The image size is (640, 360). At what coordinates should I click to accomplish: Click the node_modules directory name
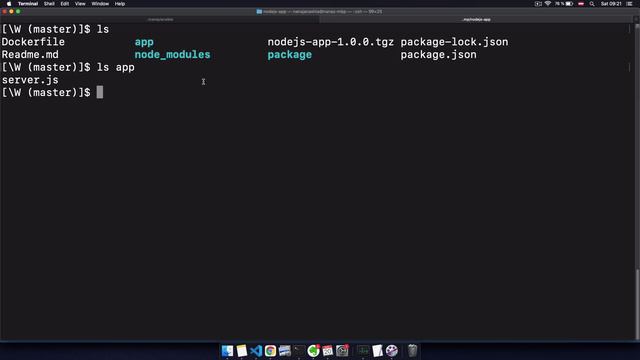[172, 55]
